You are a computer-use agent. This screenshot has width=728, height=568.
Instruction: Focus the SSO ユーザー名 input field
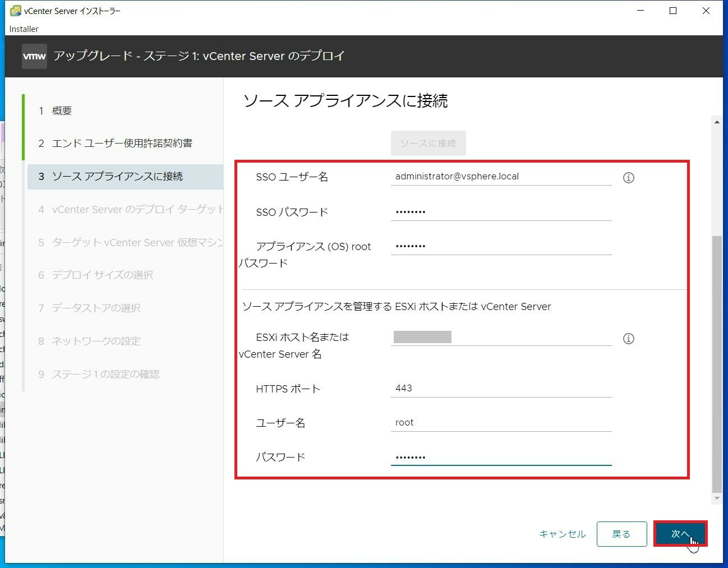pos(501,177)
